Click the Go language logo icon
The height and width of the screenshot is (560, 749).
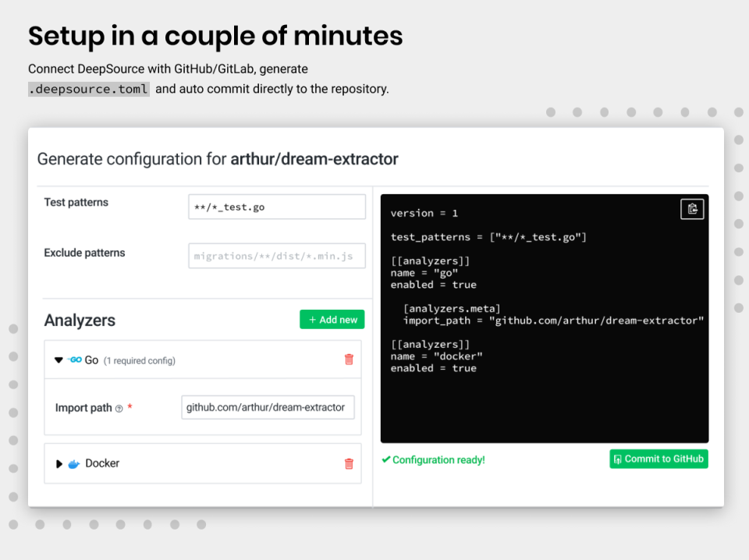coord(75,360)
